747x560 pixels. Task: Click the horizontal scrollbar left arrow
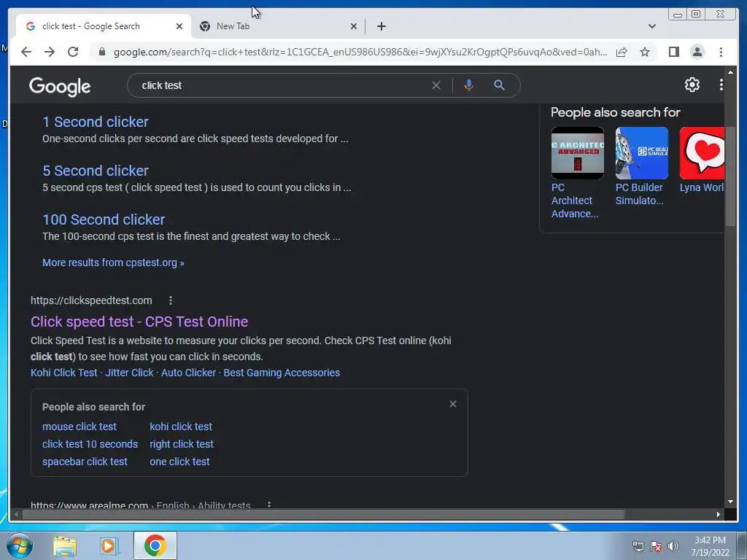pos(16,514)
